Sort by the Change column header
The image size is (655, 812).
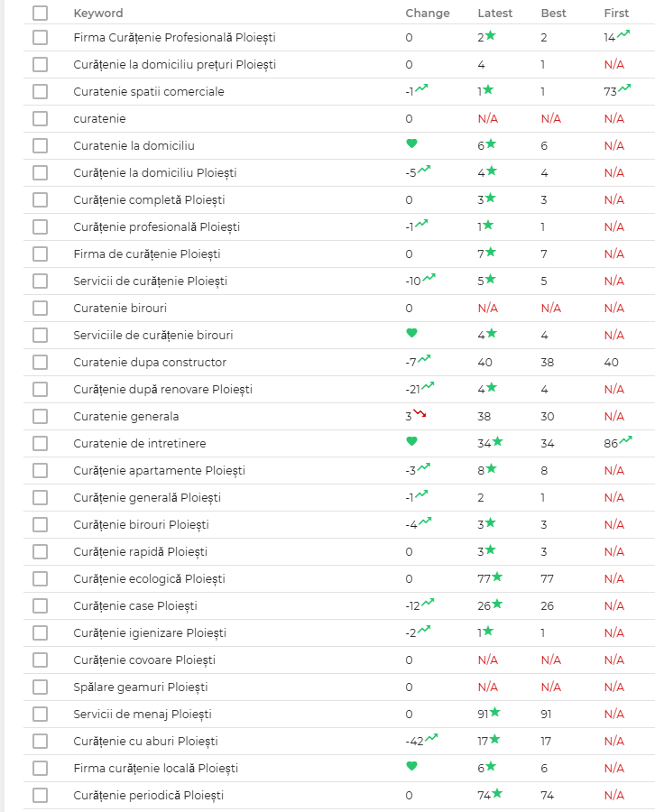(427, 14)
